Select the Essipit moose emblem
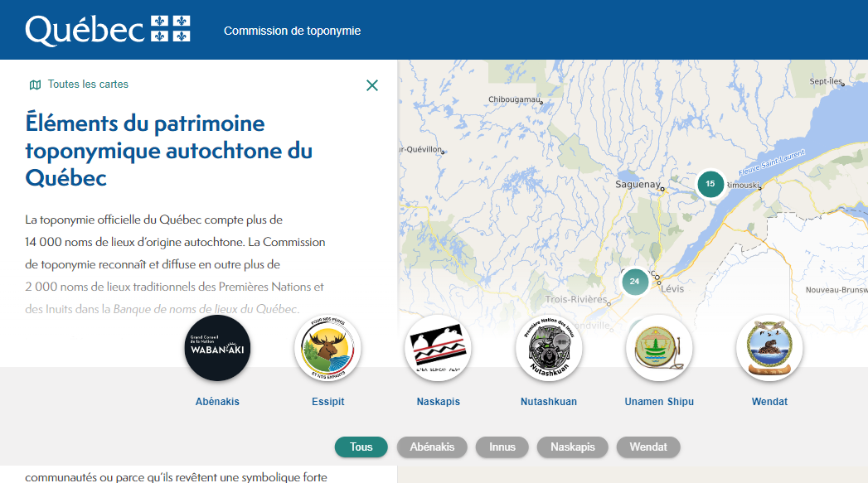 pyautogui.click(x=327, y=349)
